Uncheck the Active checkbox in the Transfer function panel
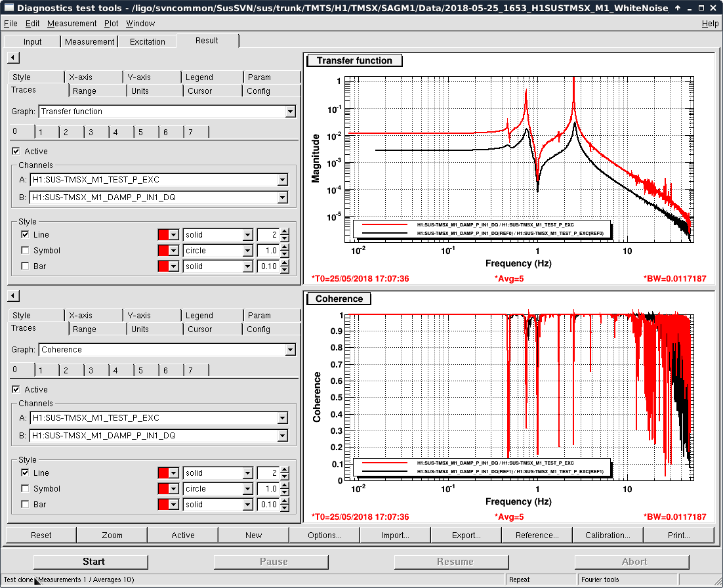Viewport: 723px width, 588px height. (x=16, y=152)
